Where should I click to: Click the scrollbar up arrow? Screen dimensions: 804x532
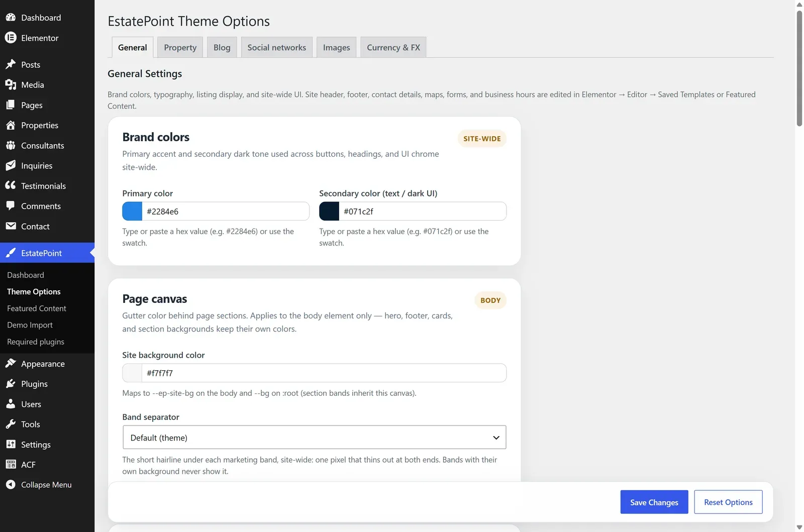(799, 5)
